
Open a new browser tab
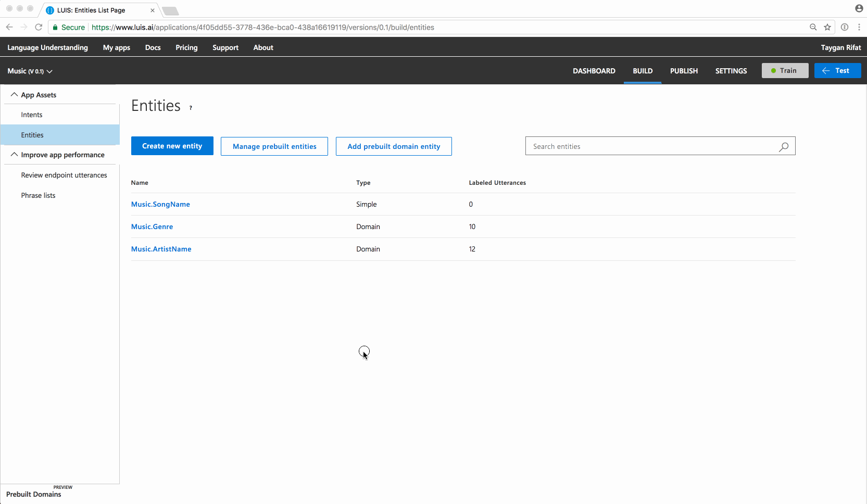(x=170, y=11)
